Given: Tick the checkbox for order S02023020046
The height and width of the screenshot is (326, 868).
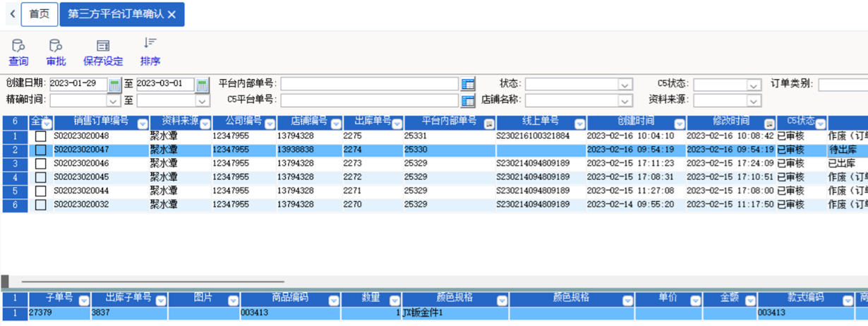Looking at the screenshot, I should 41,164.
